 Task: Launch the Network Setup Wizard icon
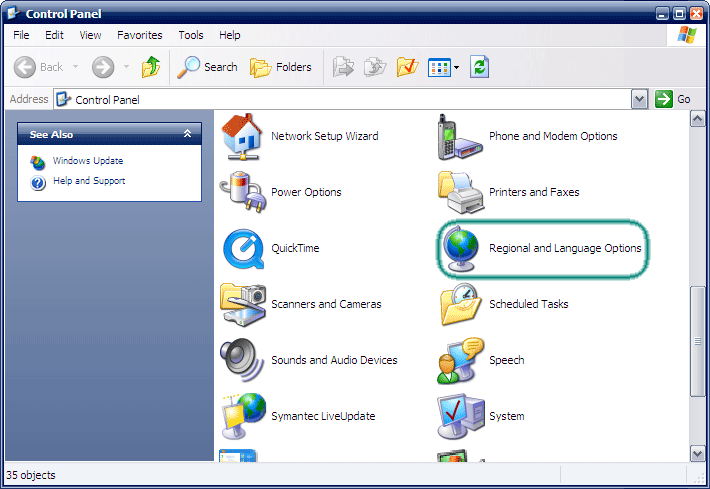click(x=242, y=136)
